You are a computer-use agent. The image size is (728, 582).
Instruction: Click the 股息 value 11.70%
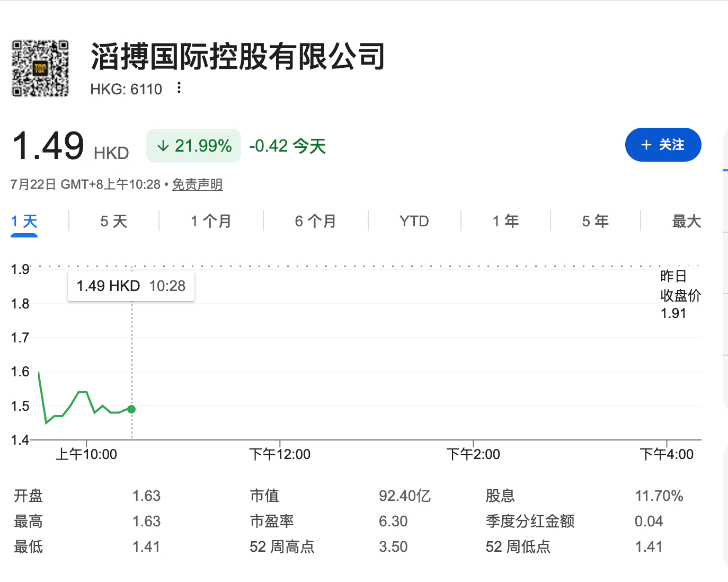click(659, 496)
